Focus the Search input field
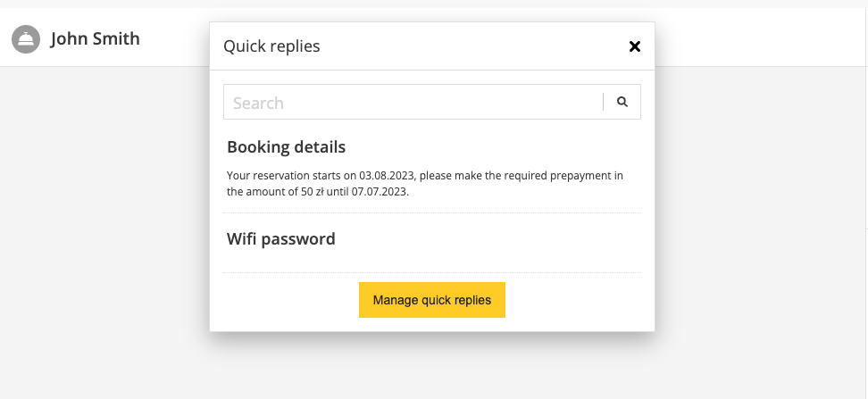This screenshot has height=399, width=868. [x=413, y=102]
